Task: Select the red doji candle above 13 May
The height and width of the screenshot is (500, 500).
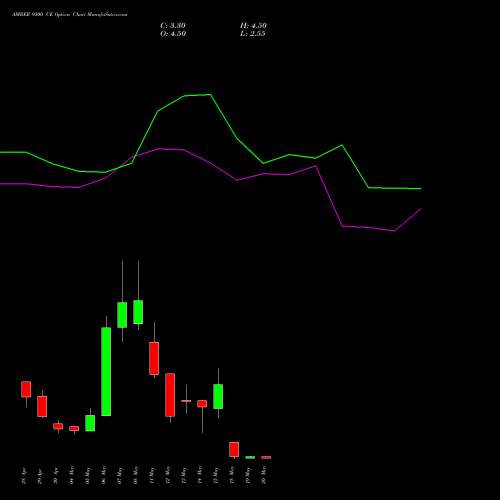Action: point(186,401)
